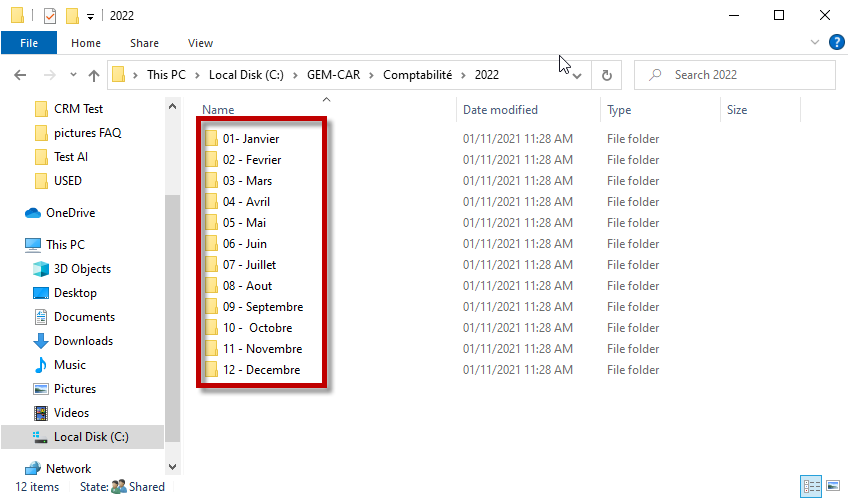Open the address bar history dropdown

[x=577, y=75]
